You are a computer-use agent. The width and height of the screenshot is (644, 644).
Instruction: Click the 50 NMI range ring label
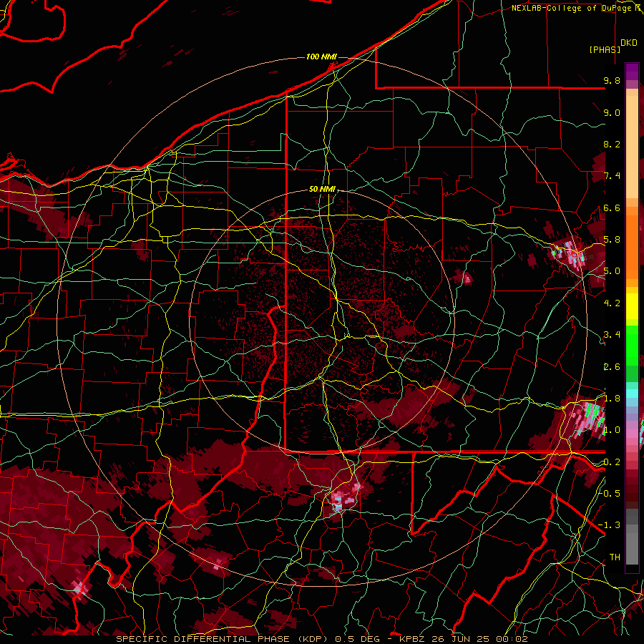point(323,190)
